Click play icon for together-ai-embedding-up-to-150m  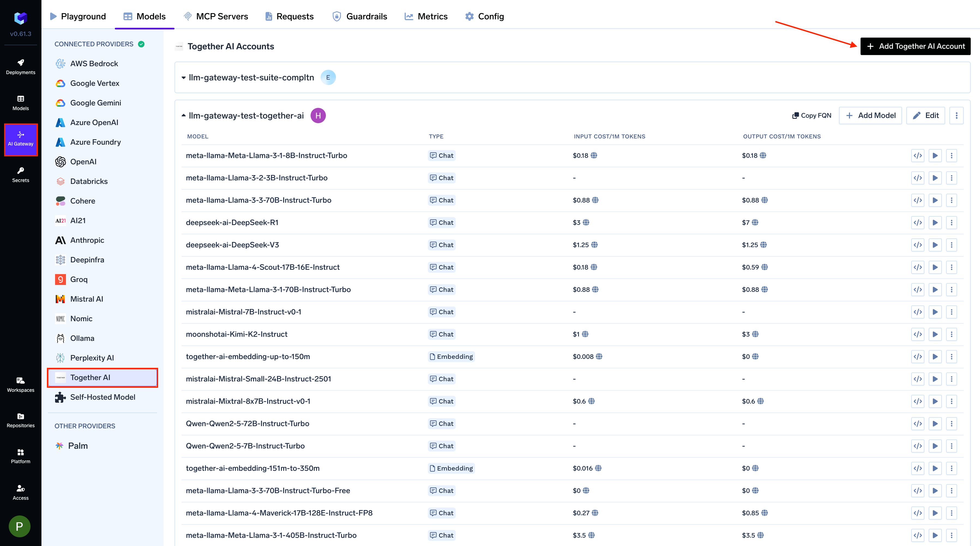click(x=935, y=357)
